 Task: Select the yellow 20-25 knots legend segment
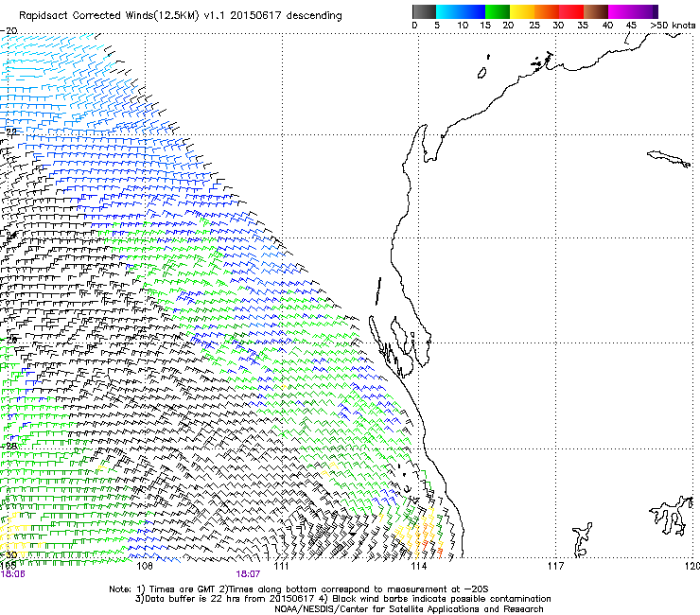pos(522,11)
